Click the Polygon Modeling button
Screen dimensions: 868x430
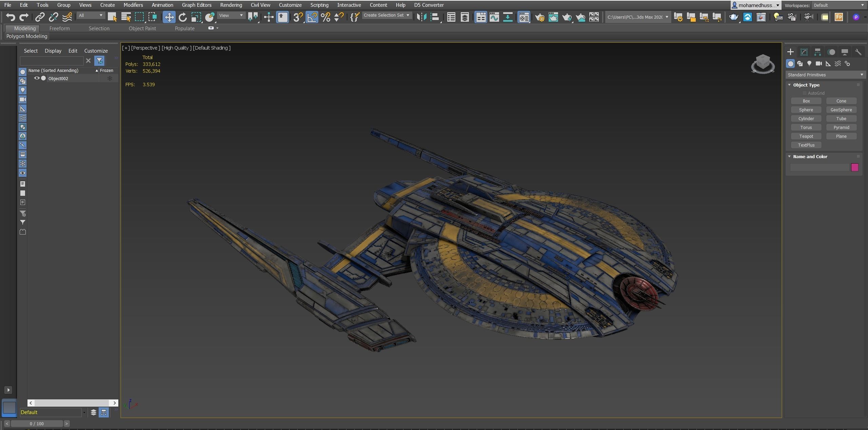27,36
